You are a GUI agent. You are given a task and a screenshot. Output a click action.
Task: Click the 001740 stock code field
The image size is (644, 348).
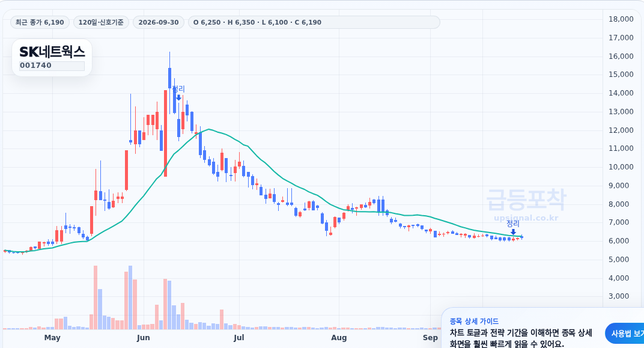click(52, 66)
